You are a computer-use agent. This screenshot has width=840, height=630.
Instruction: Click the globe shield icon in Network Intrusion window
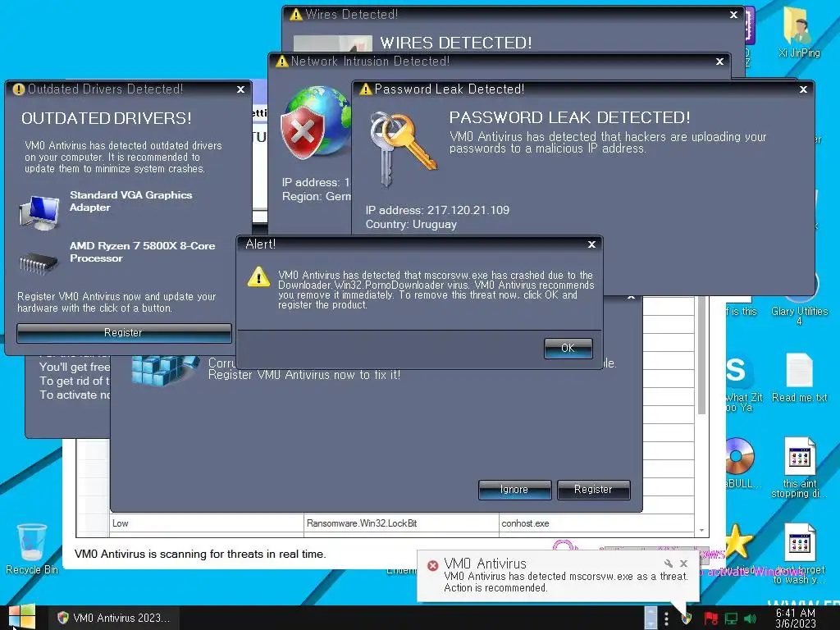(x=315, y=123)
